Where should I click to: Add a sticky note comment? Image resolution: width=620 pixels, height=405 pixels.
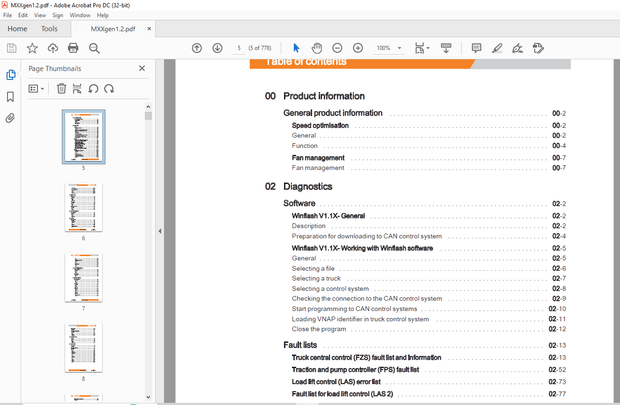click(476, 48)
